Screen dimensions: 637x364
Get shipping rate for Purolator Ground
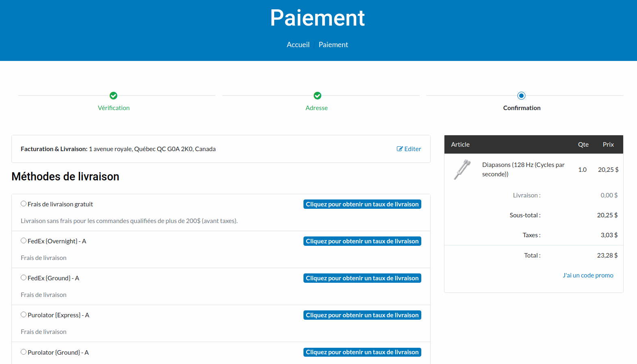pyautogui.click(x=362, y=352)
